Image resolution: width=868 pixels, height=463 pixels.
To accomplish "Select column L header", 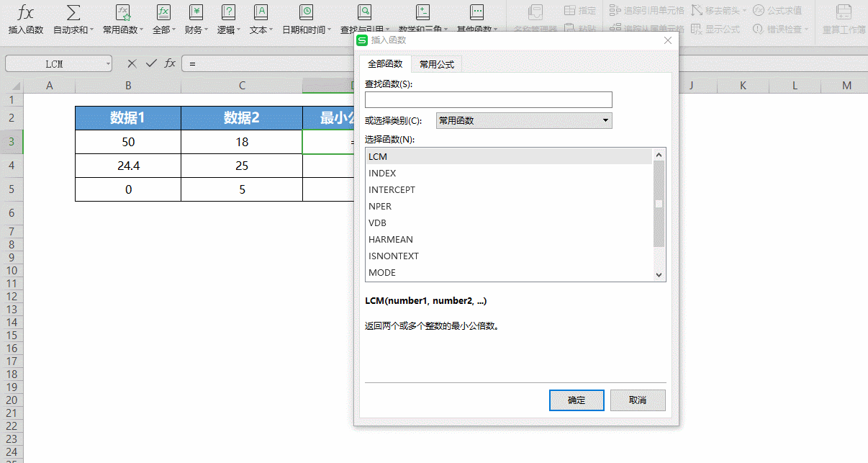I will [795, 86].
